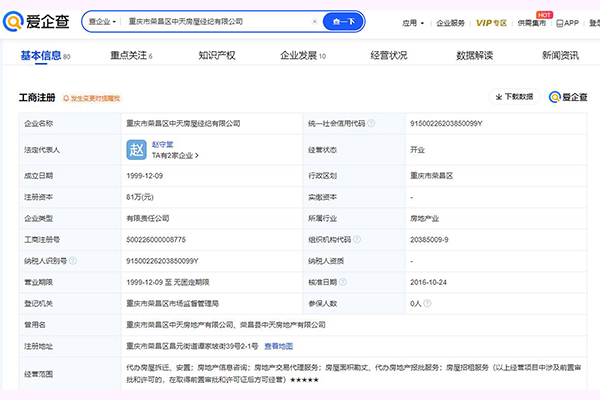Switch to the 知识产权 tab
600x400 pixels.
(217, 56)
